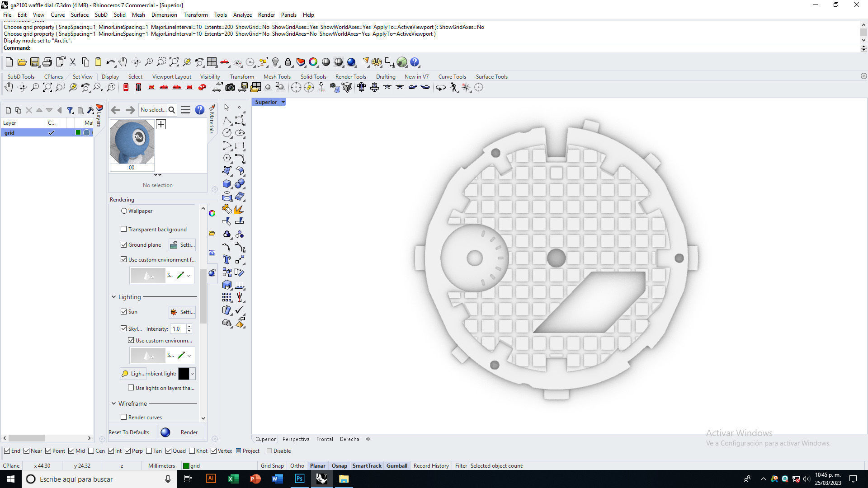Select the Circle tool in the side toolbar
Screen dimensions: 868x488
(x=227, y=133)
